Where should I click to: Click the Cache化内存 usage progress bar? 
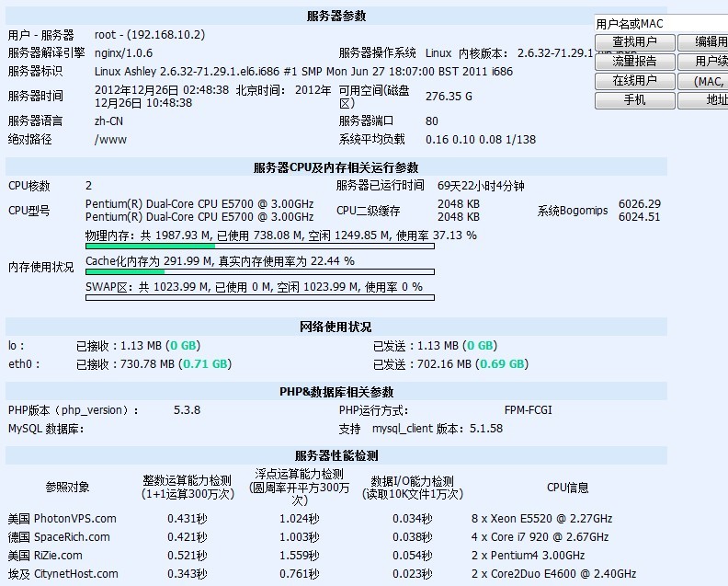259,271
